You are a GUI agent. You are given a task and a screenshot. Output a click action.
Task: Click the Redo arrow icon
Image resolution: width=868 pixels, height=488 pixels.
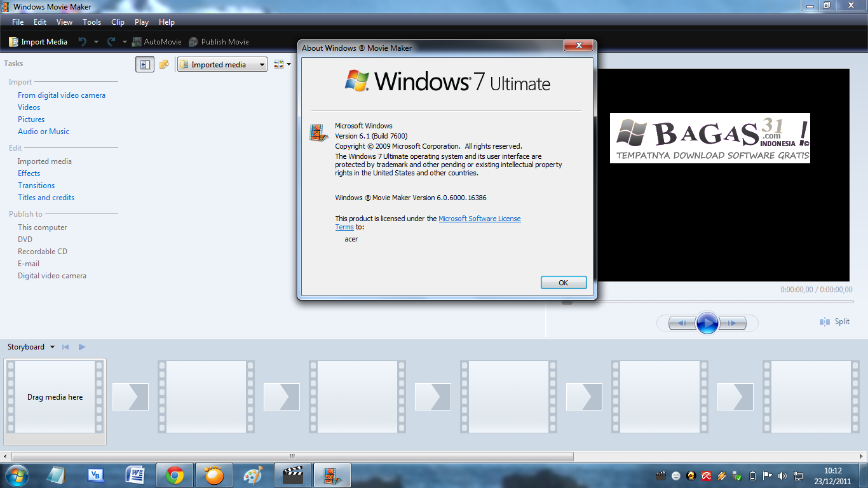[111, 41]
